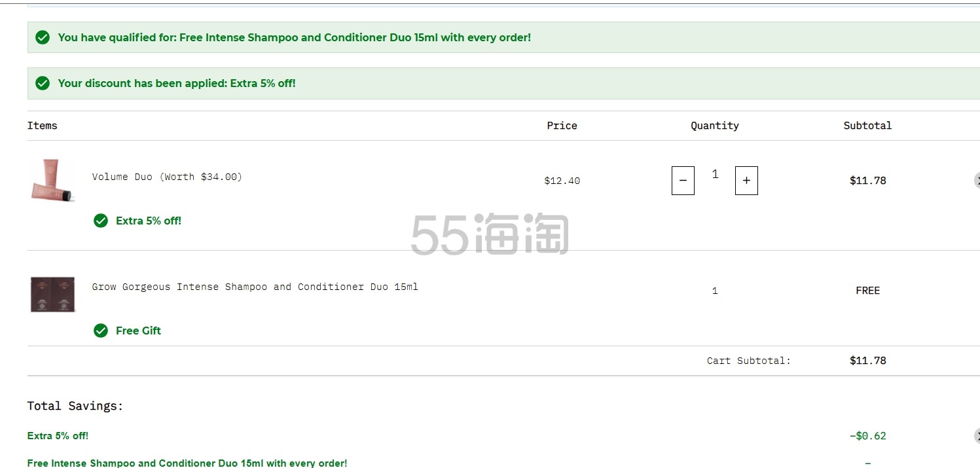Click the Free Gift label under shampoo duo
The image size is (980, 468).
(x=138, y=331)
